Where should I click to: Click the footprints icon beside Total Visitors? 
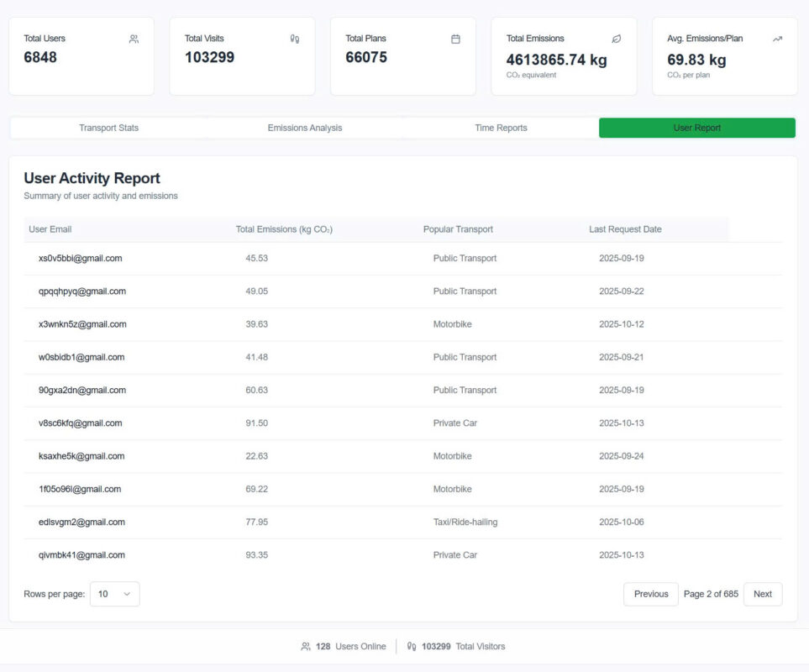click(x=412, y=647)
